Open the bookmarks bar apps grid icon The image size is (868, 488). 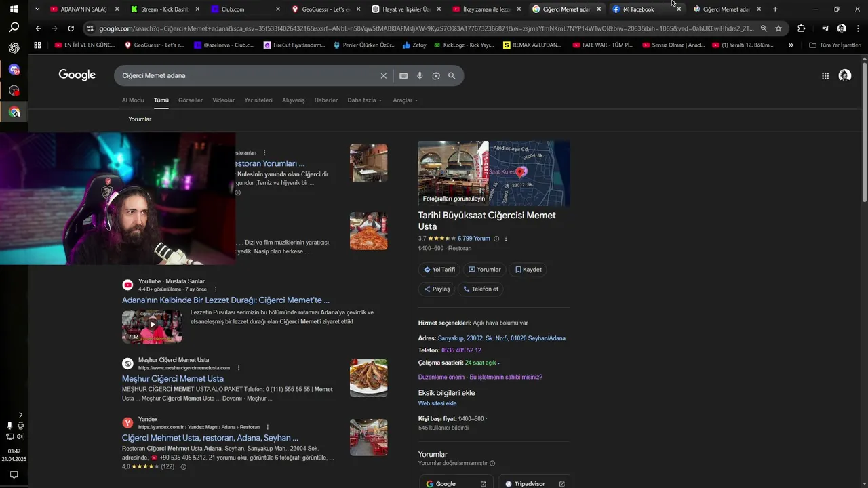37,45
